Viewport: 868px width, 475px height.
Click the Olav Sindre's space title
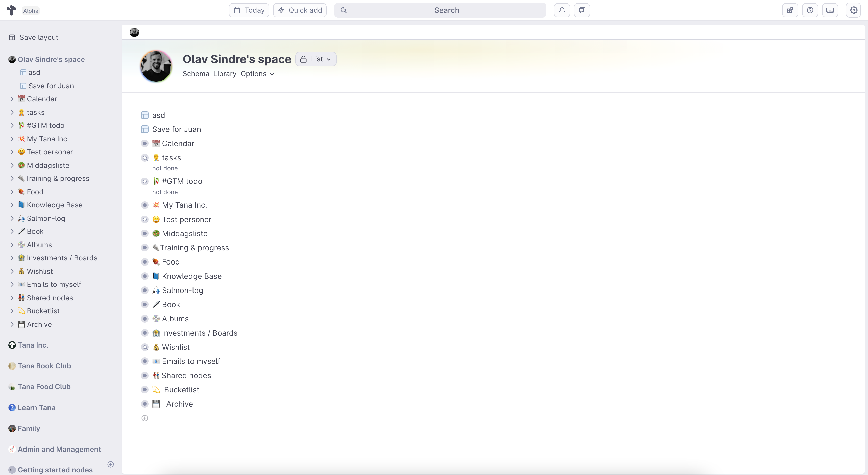237,59
